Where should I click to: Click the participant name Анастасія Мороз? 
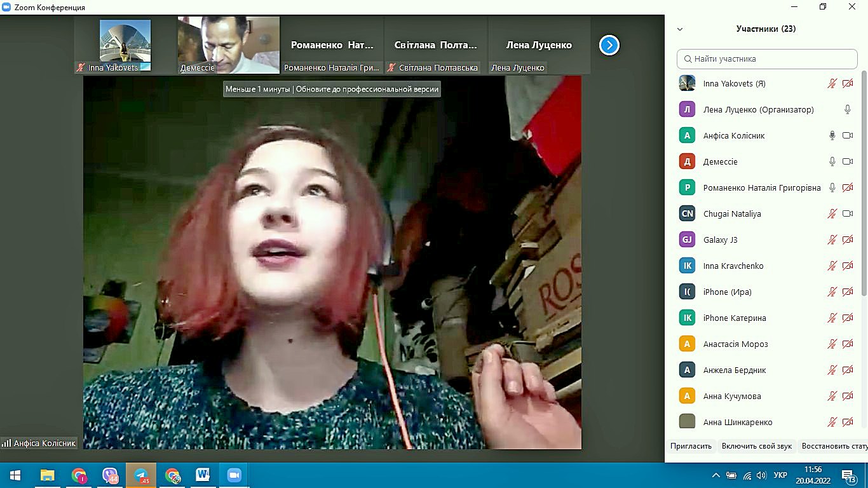click(x=735, y=344)
